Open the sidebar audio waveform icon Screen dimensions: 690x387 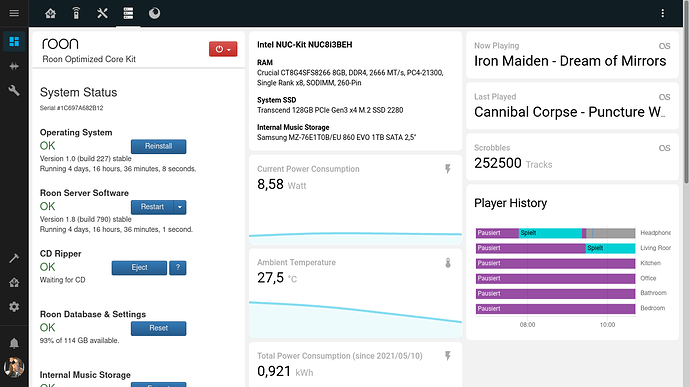(14, 66)
